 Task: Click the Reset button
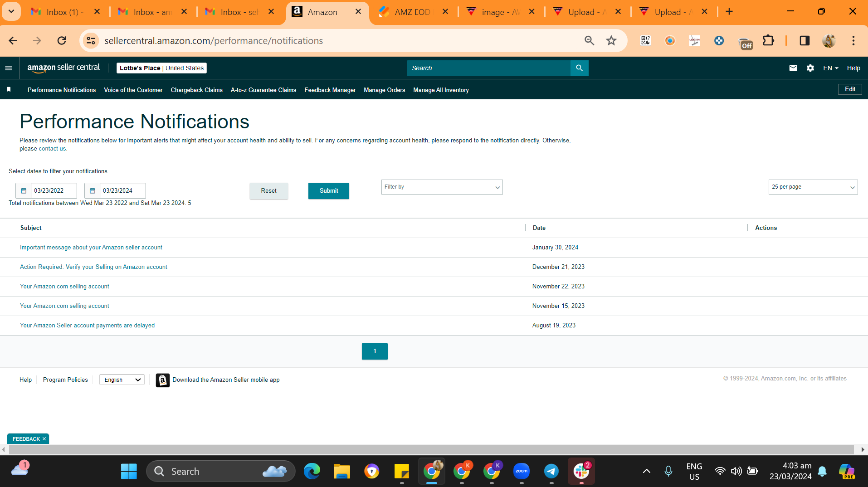pyautogui.click(x=269, y=191)
